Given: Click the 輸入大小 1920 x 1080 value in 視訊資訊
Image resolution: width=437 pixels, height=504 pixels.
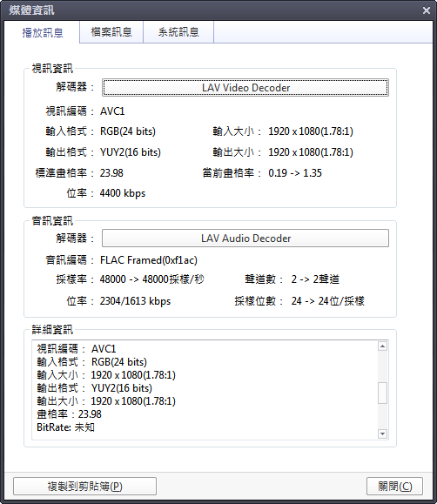Looking at the screenshot, I should tap(311, 131).
